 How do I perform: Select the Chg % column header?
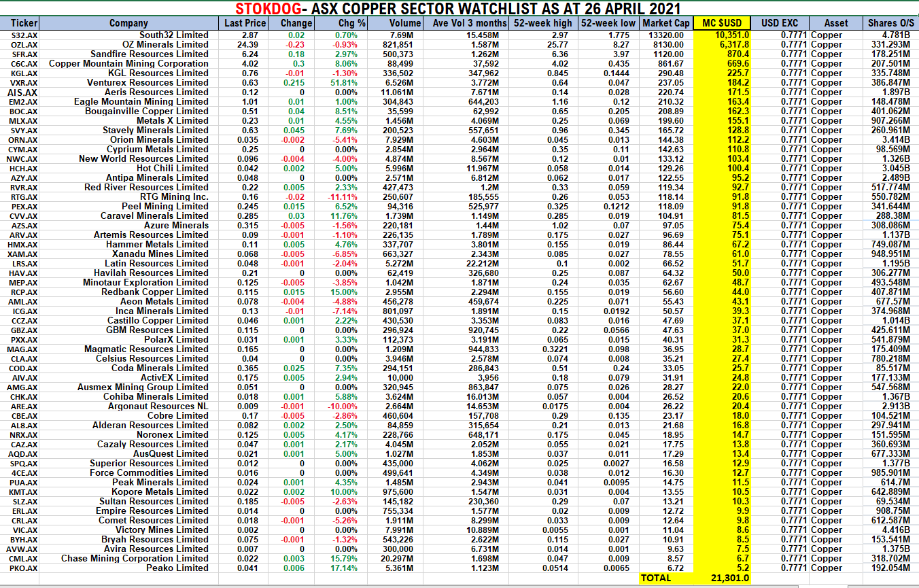pos(351,23)
